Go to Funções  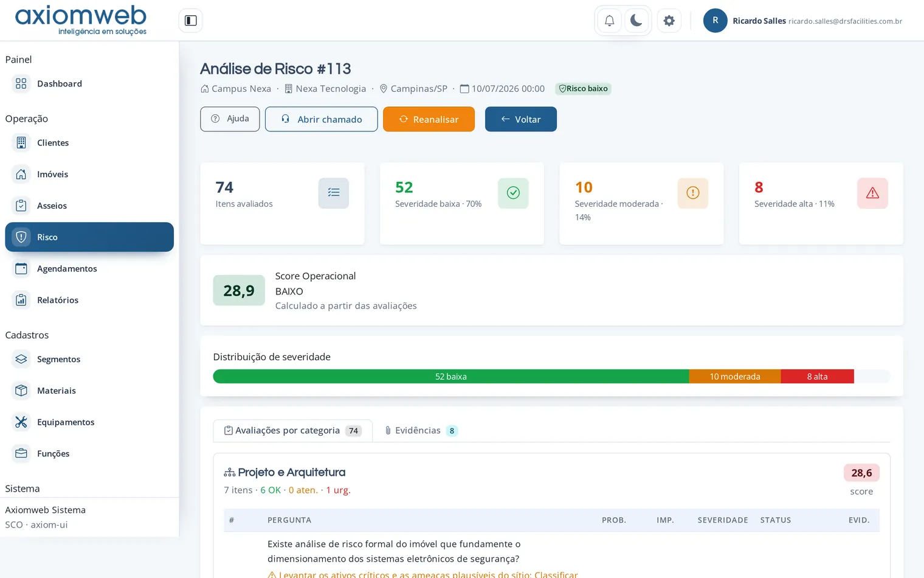click(x=89, y=454)
